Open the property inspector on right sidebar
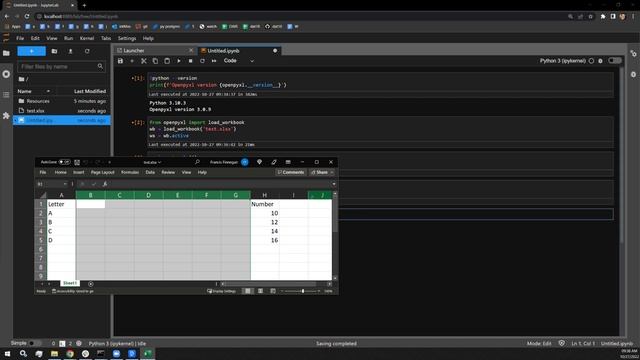This screenshot has height=360, width=640. 633,53
